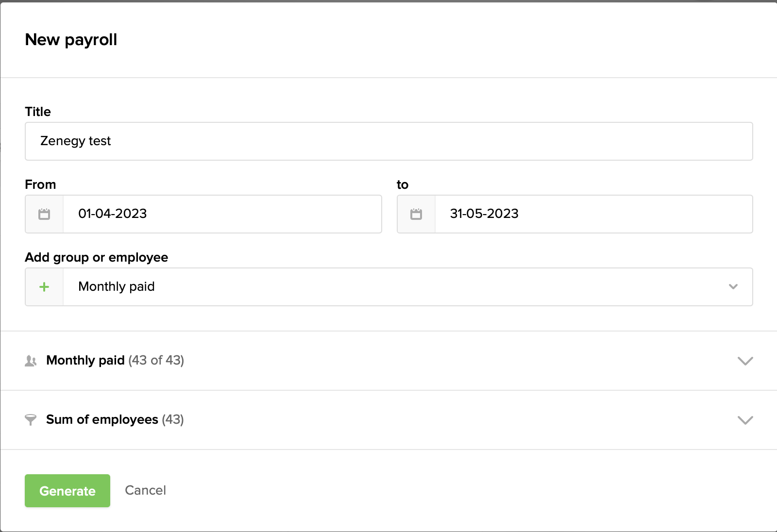777x532 pixels.
Task: Edit the payroll Title field
Action: point(388,141)
